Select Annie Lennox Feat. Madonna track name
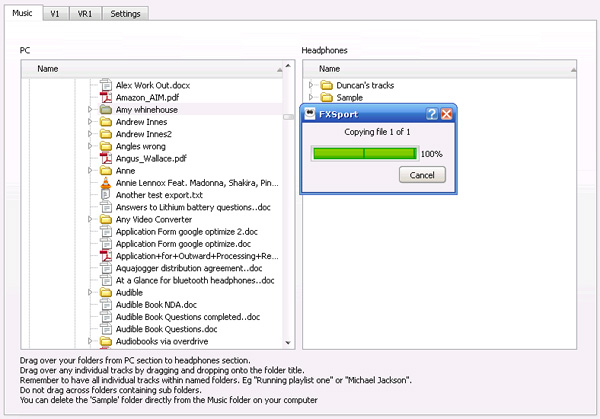Viewport: 600px width, 419px height. [197, 183]
